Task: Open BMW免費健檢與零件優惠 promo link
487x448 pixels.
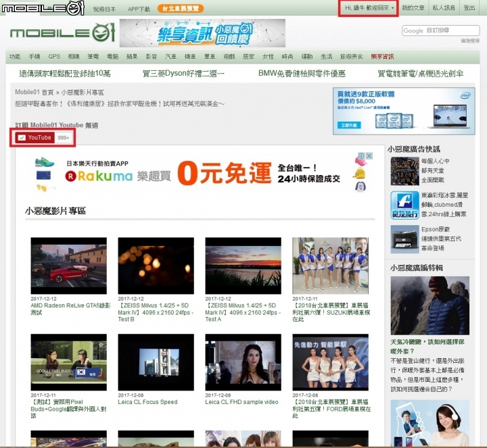Action: 302,74
